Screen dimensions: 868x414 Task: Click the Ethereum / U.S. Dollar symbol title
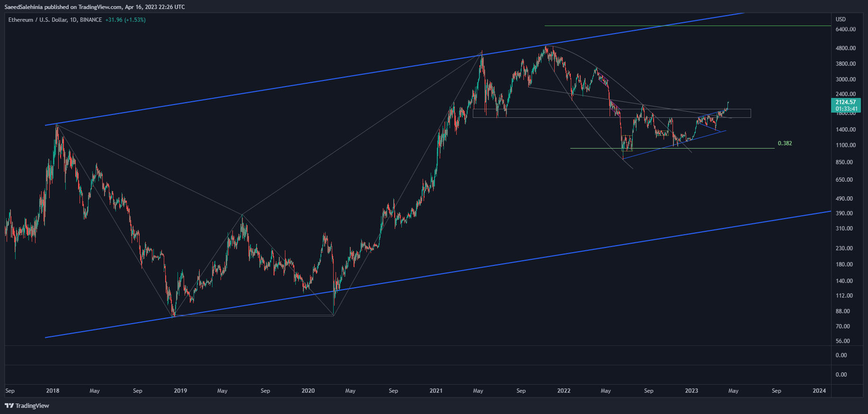tap(37, 20)
